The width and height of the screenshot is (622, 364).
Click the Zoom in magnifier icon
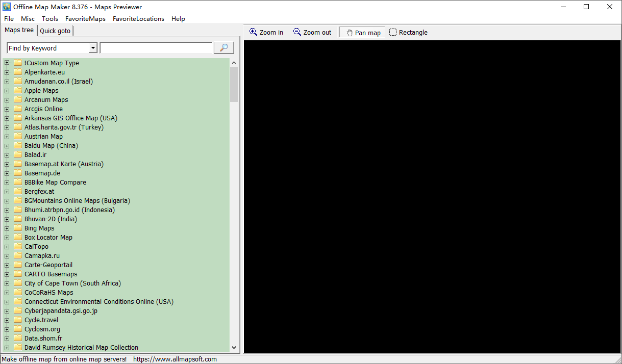[253, 32]
